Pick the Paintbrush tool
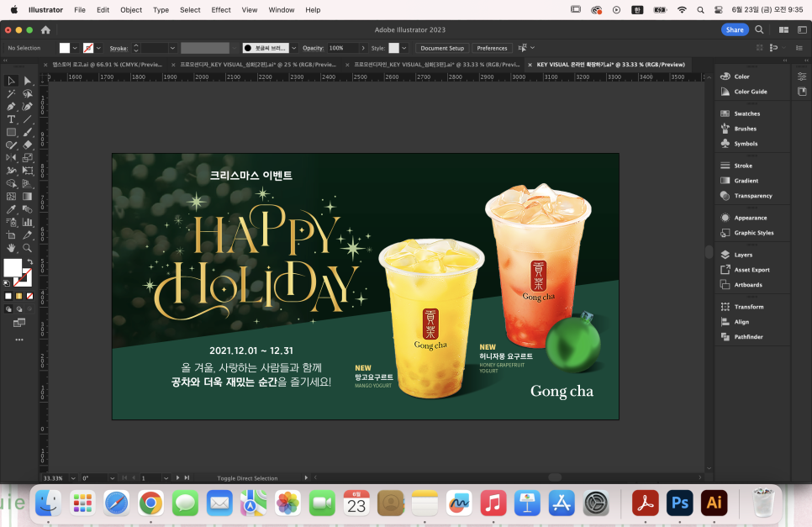Viewport: 812px width, 527px height. click(28, 132)
